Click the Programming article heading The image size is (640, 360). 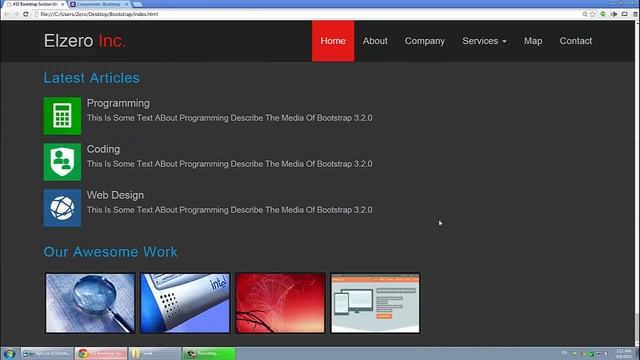[x=118, y=103]
